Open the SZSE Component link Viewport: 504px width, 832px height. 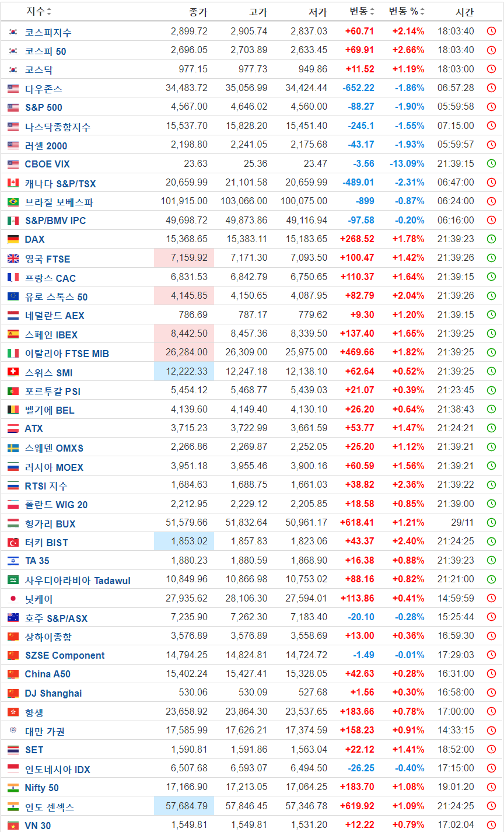65,655
